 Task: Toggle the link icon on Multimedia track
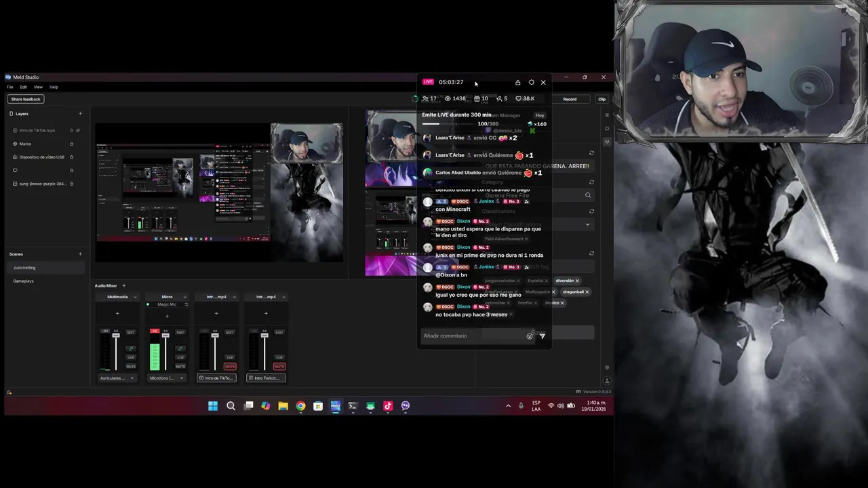pos(131,348)
